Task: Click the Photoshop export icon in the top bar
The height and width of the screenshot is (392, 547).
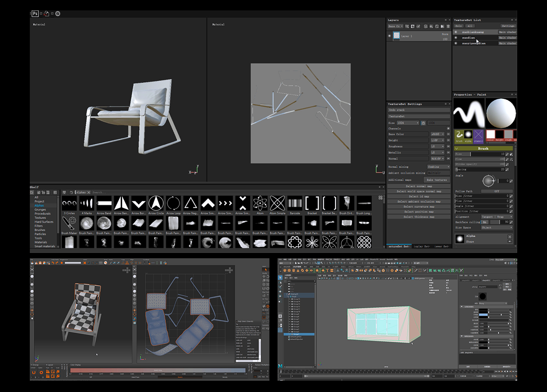Action: 34,14
